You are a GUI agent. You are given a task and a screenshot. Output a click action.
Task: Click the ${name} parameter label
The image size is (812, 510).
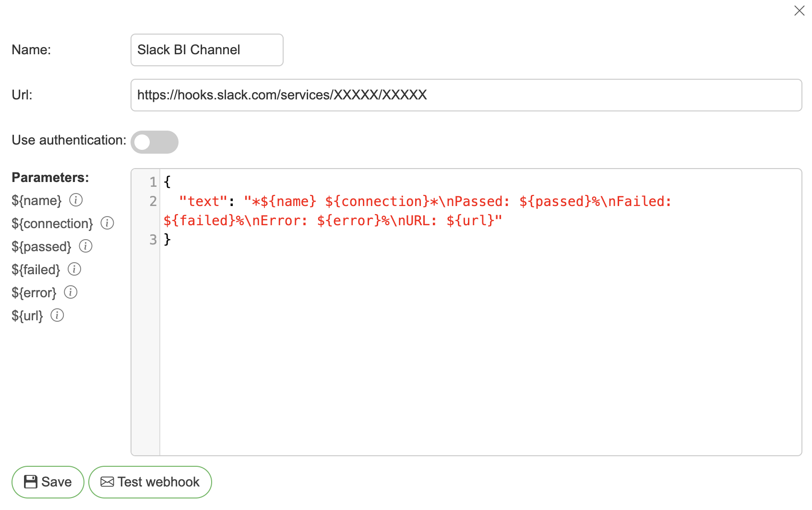click(x=36, y=200)
